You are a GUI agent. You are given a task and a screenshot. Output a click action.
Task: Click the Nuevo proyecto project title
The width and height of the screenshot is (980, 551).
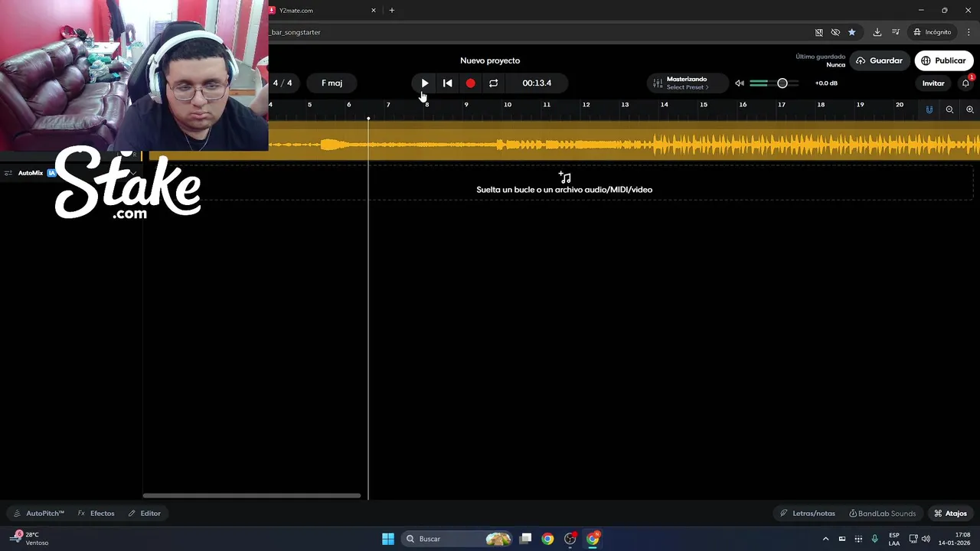(490, 60)
